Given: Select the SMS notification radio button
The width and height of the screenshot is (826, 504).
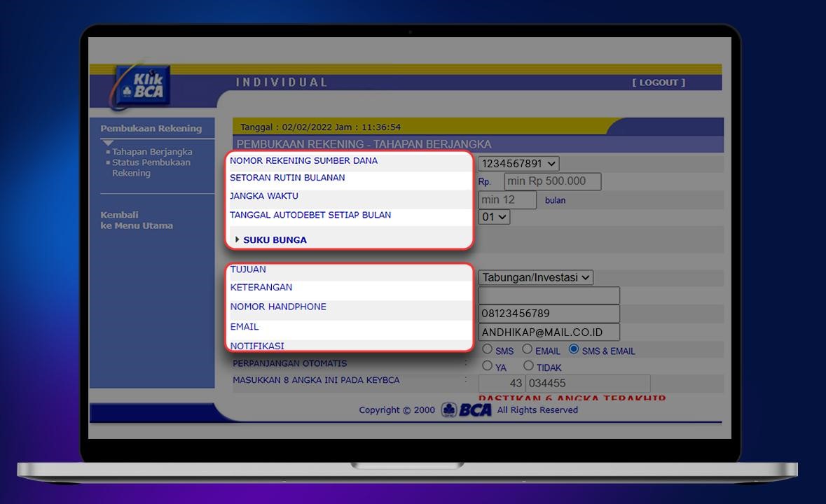Looking at the screenshot, I should click(488, 349).
